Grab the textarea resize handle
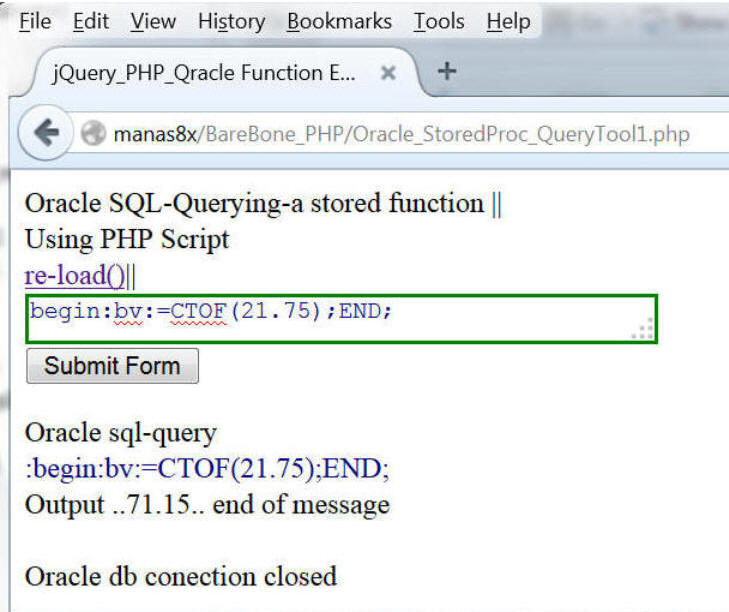The height and width of the screenshot is (612, 729). pyautogui.click(x=643, y=329)
